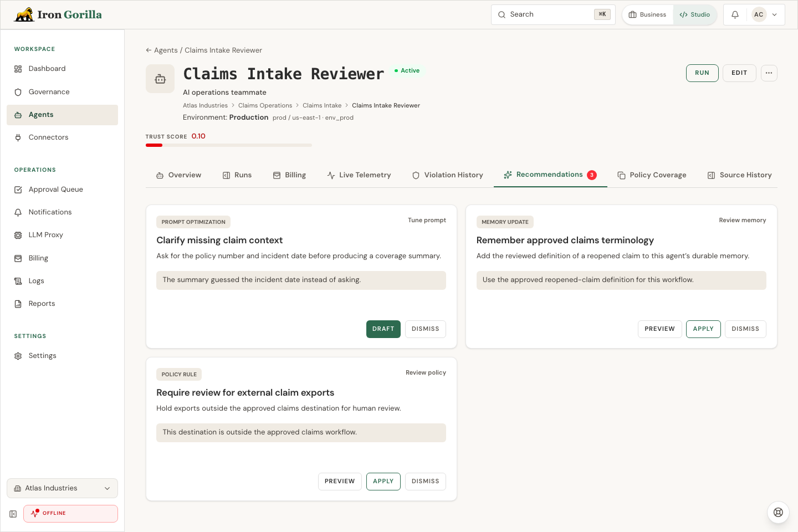Click the Review memory link
This screenshot has height=532, width=798.
pos(743,221)
